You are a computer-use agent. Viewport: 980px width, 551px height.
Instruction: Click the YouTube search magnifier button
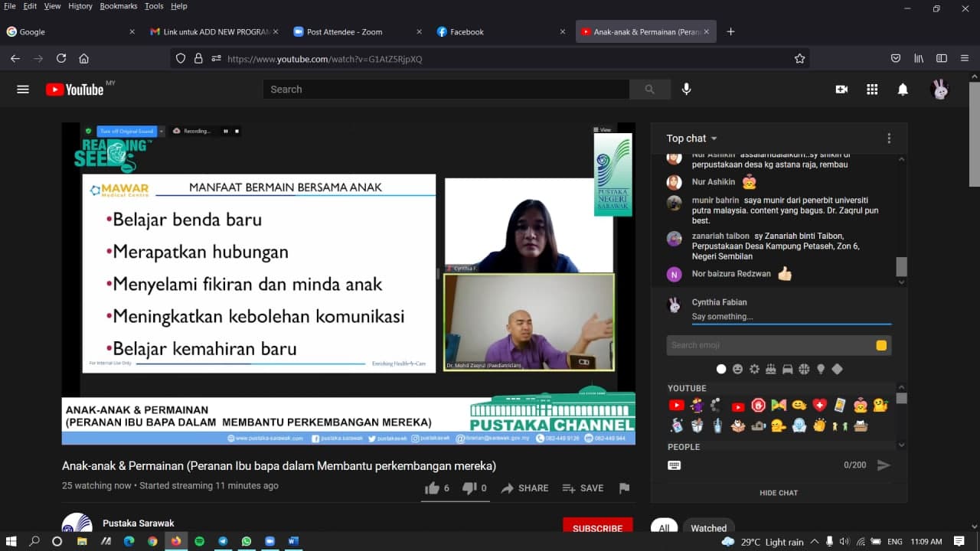[x=650, y=90]
